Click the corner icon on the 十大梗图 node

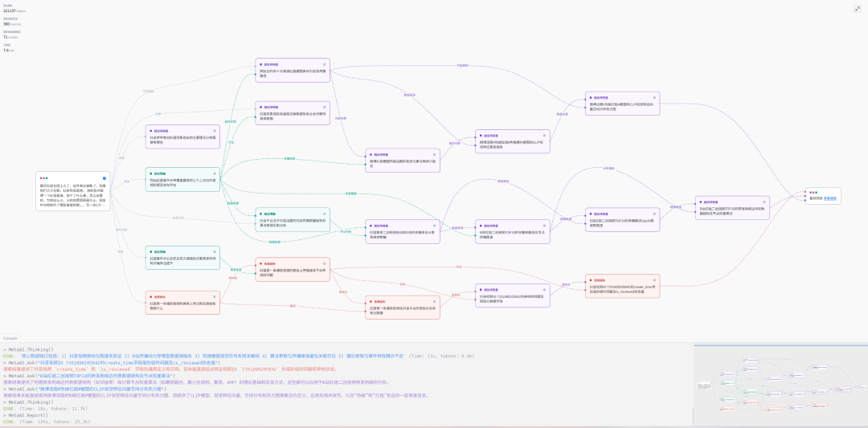(x=325, y=64)
